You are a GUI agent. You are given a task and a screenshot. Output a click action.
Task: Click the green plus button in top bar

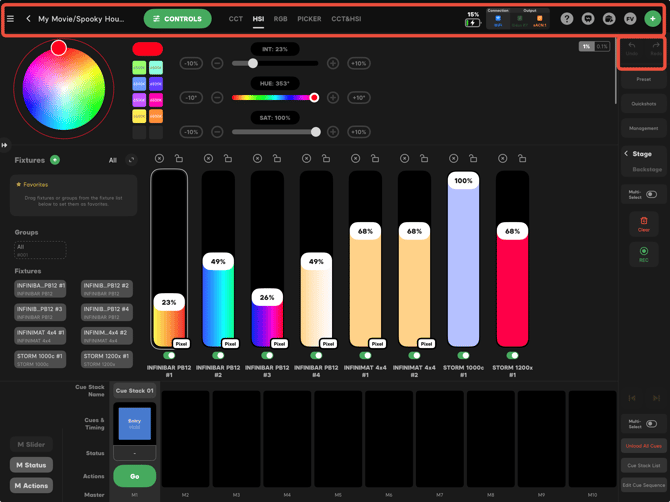(652, 19)
